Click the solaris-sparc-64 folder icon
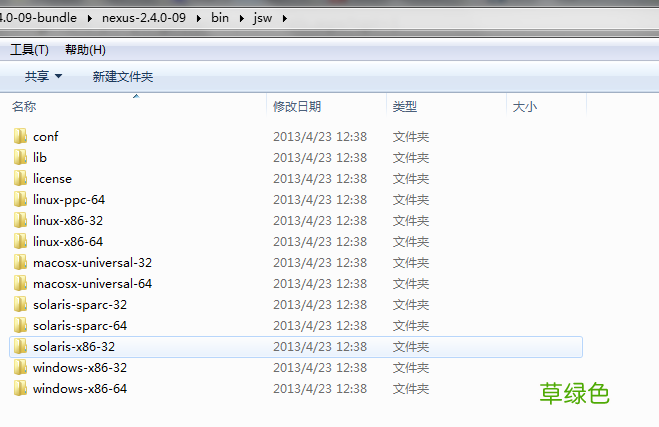This screenshot has height=427, width=659. pos(20,325)
